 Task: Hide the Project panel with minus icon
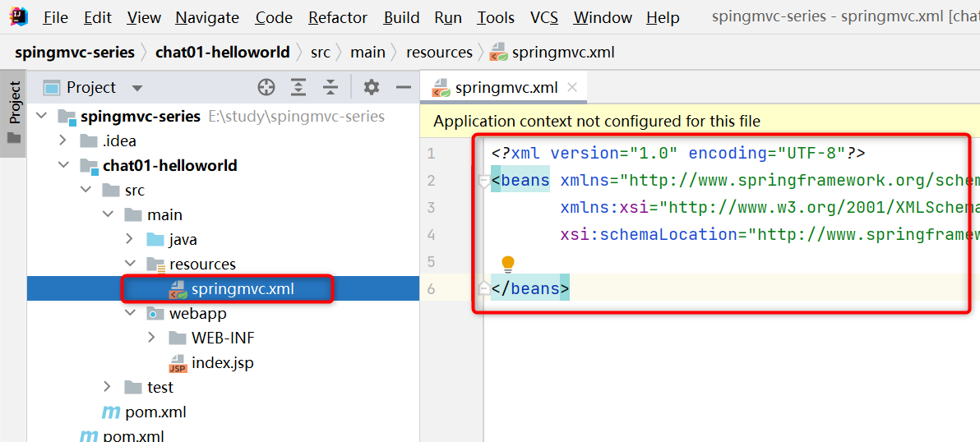[403, 88]
